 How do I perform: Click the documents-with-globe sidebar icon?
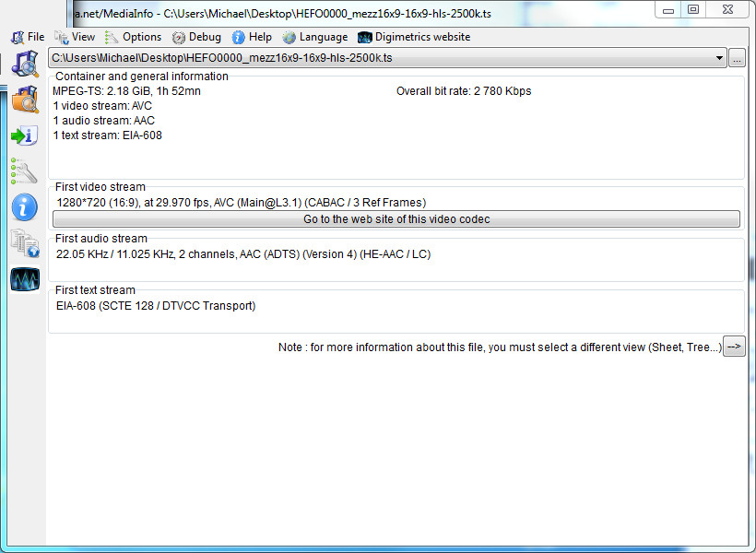click(25, 243)
